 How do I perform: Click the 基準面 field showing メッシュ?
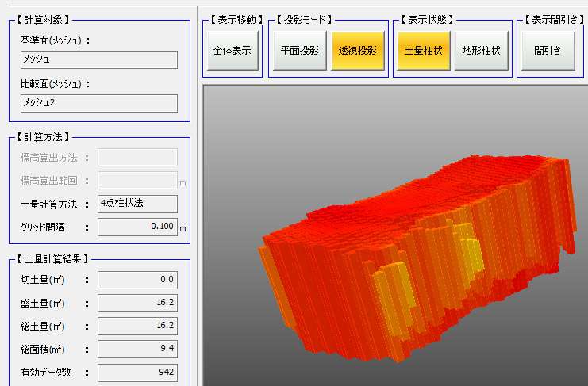tap(99, 59)
